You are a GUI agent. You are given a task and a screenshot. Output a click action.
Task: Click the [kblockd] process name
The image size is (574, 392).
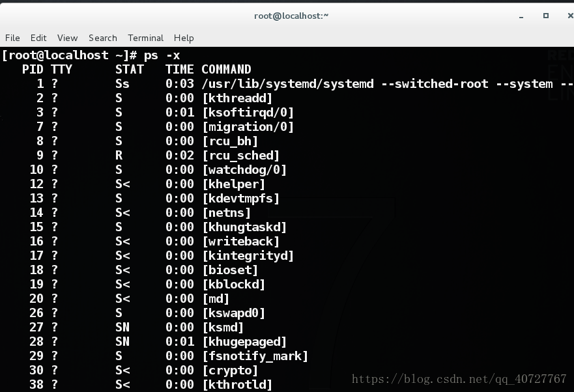[233, 284]
